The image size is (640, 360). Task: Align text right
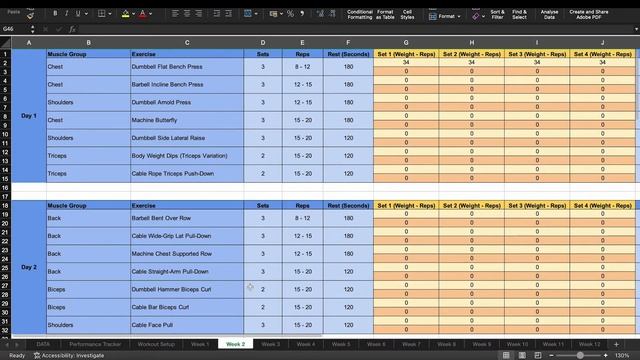[x=198, y=13]
